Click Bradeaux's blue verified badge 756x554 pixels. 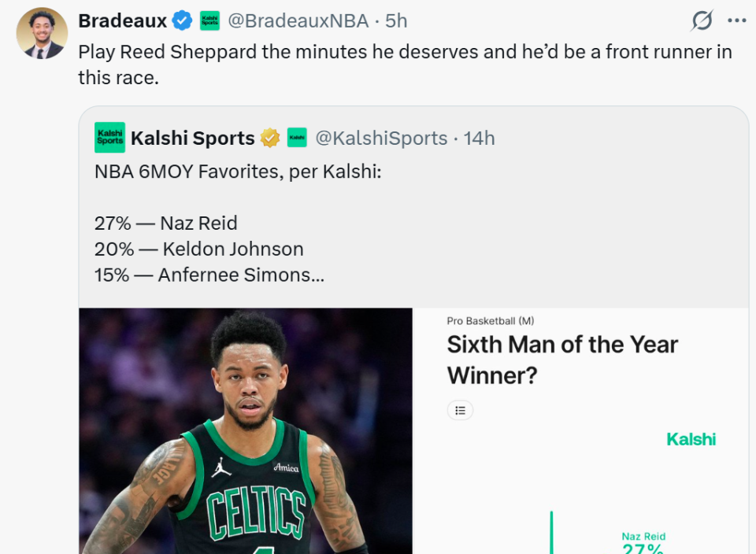(x=182, y=20)
